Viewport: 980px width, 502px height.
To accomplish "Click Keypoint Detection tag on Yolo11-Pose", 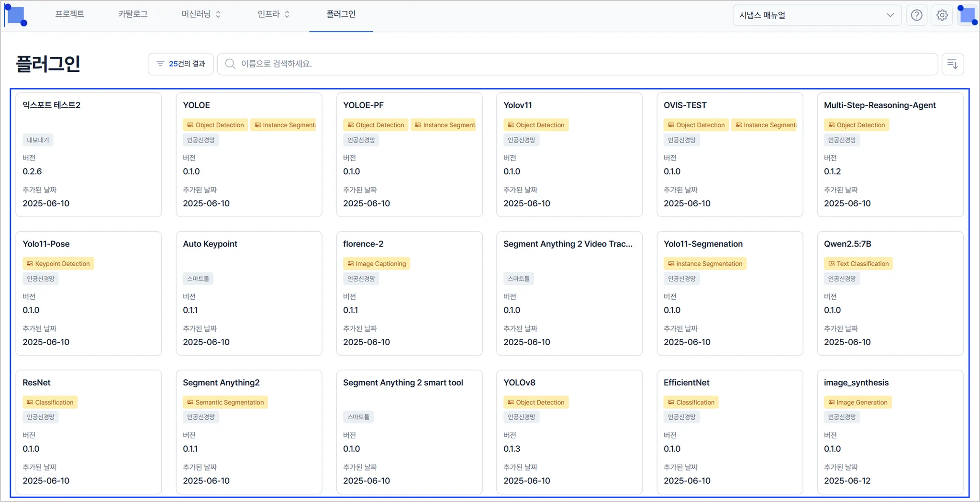I will [x=58, y=264].
